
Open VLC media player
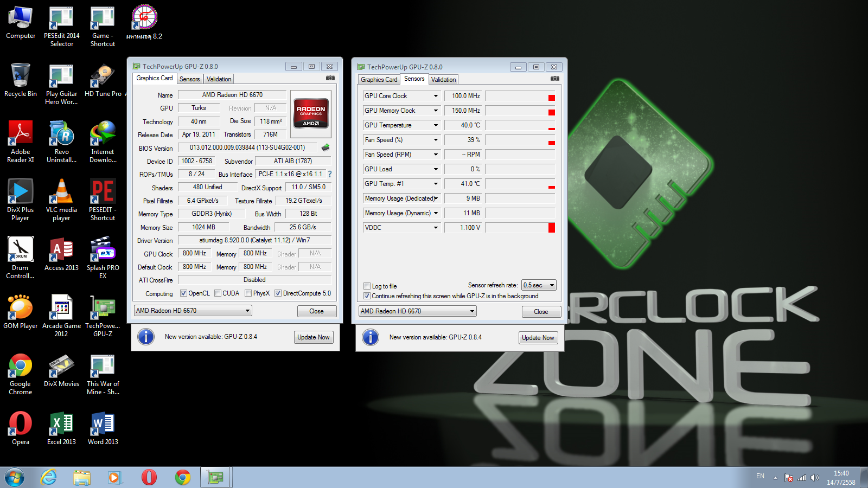point(62,200)
